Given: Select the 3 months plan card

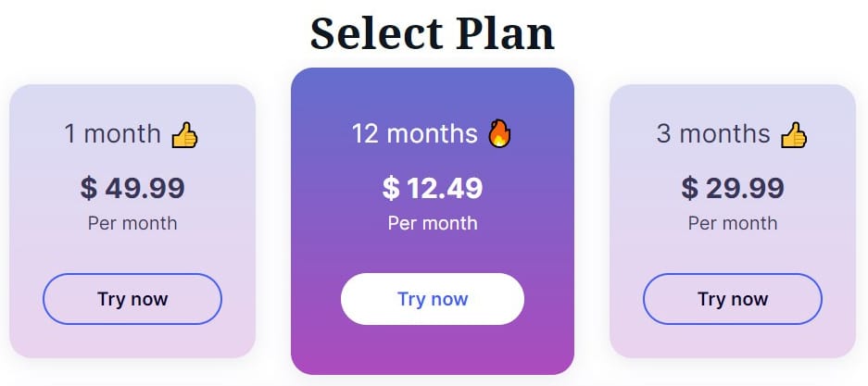Looking at the screenshot, I should pos(733,221).
